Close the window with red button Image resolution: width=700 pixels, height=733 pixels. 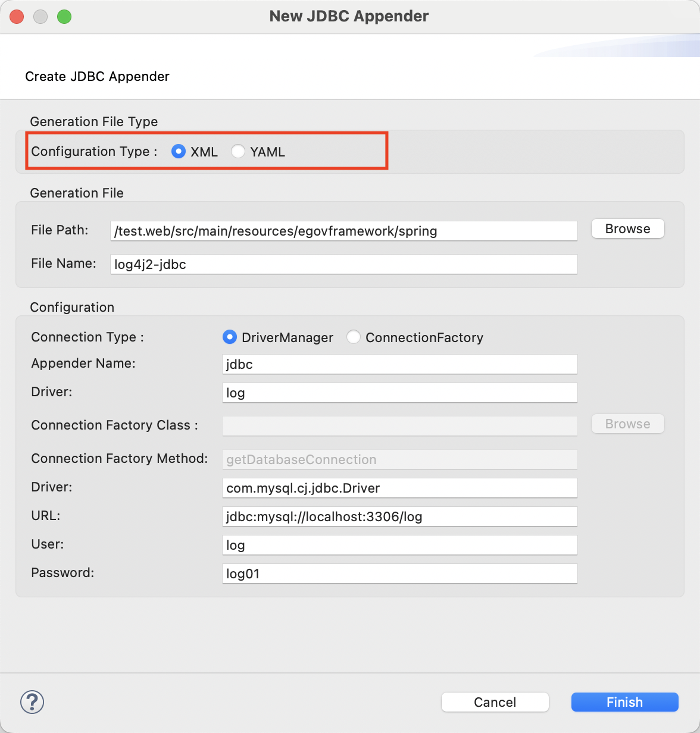pos(17,17)
